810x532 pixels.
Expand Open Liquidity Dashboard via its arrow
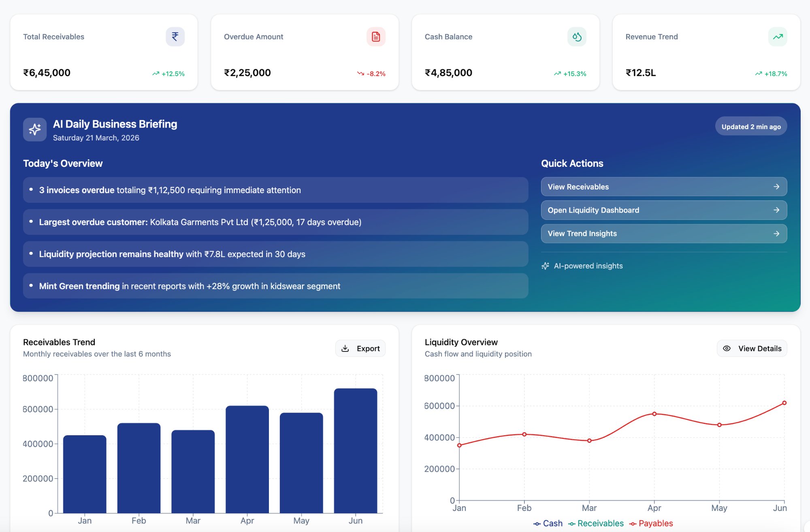point(776,210)
